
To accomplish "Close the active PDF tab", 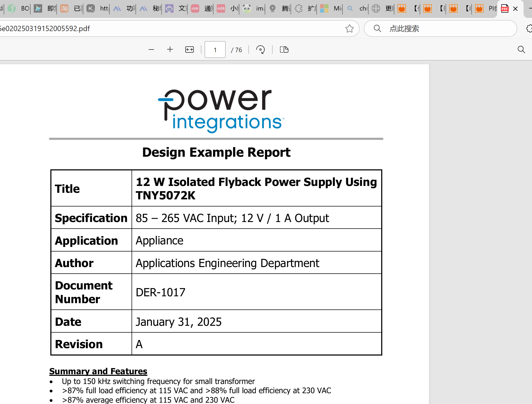I will [x=515, y=9].
